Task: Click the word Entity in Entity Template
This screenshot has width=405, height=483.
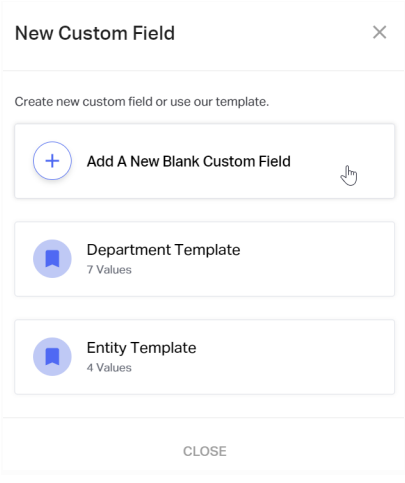Action: (106, 348)
